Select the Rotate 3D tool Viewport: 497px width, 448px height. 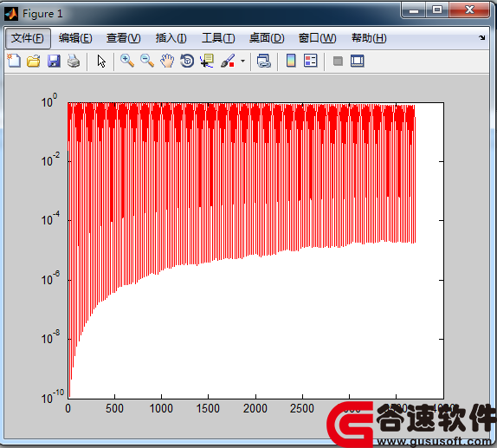pyautogui.click(x=187, y=61)
